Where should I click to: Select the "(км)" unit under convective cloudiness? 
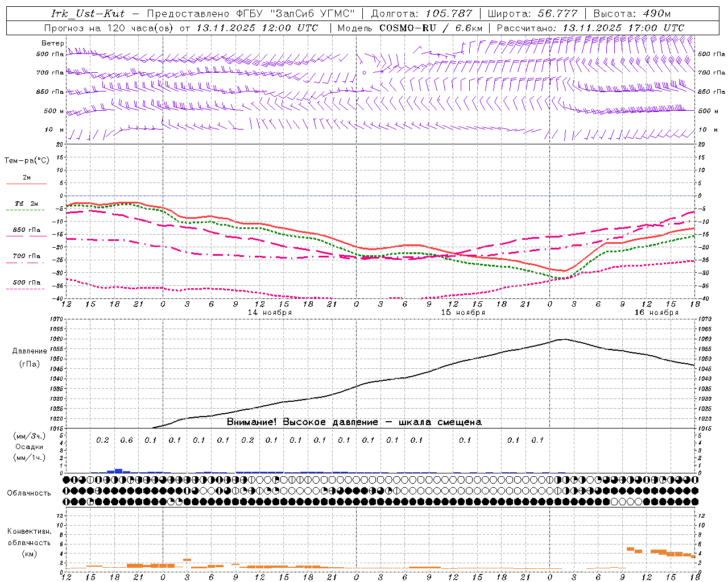coord(30,554)
